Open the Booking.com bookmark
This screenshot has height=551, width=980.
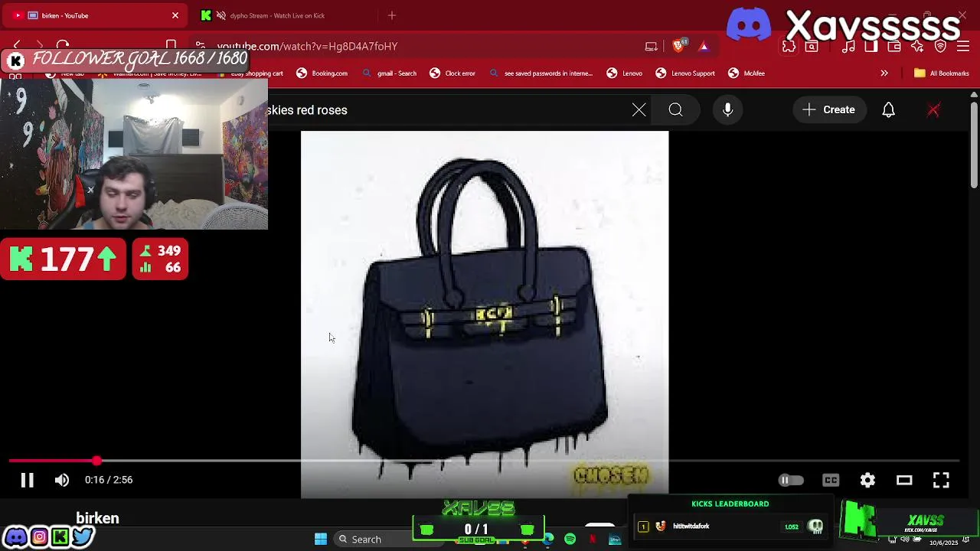(322, 73)
